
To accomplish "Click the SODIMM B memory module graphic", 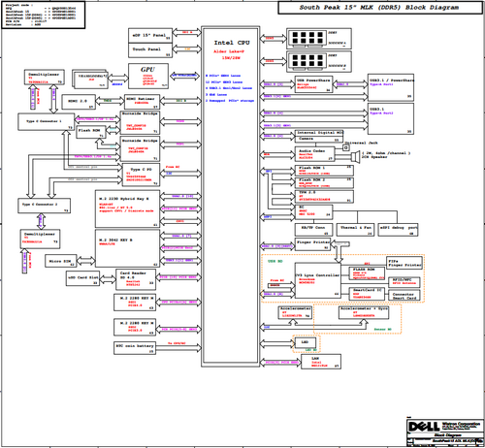I will tap(307, 60).
